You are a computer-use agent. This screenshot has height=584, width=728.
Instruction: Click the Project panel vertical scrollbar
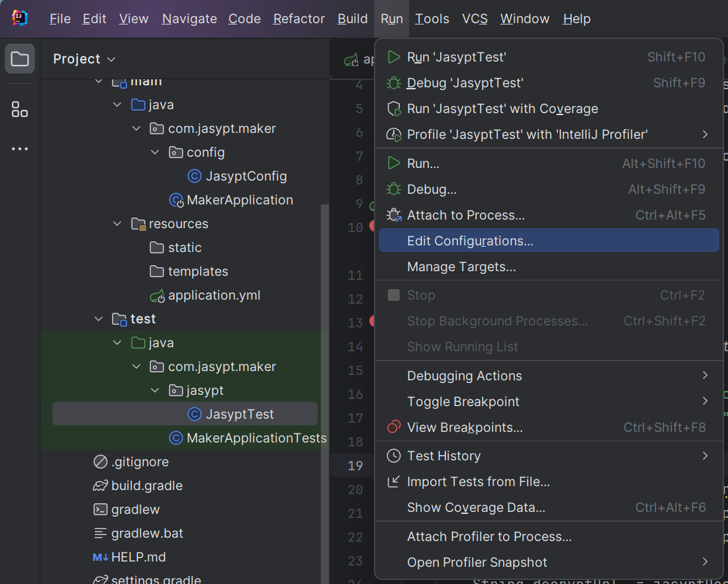point(324,394)
